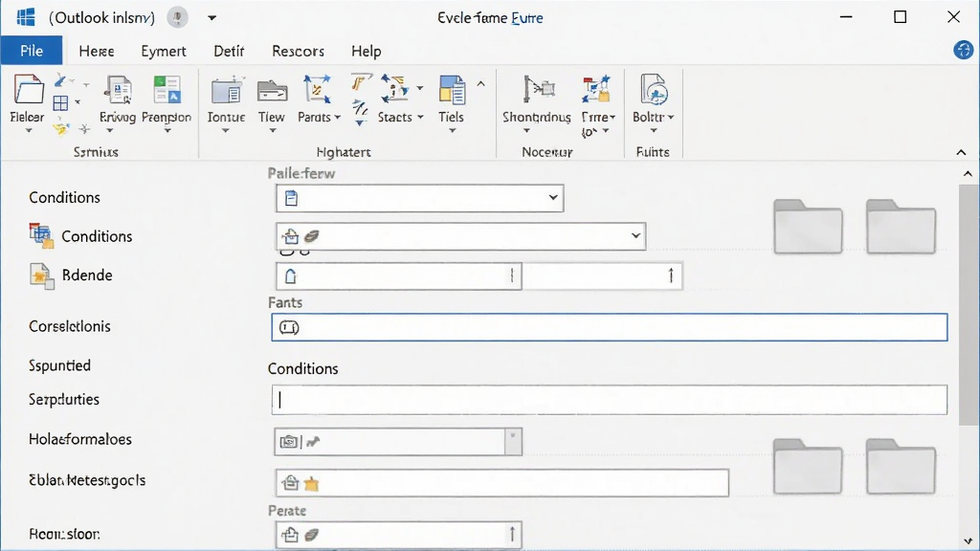Click the Shontndnus ribbon icon
980x551 pixels.
point(537,90)
